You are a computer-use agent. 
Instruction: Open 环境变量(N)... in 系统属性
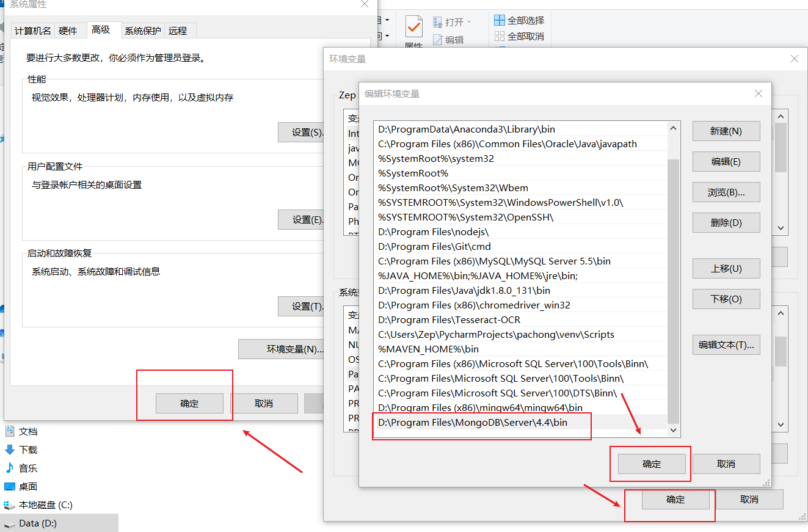[282, 349]
